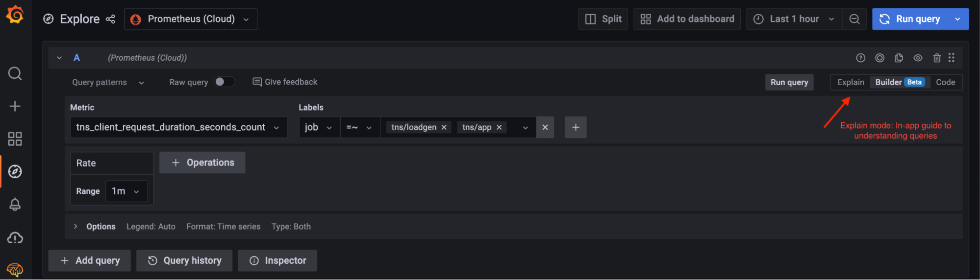The width and height of the screenshot is (980, 280).
Task: Open the Range 1m dropdown
Action: pos(126,191)
